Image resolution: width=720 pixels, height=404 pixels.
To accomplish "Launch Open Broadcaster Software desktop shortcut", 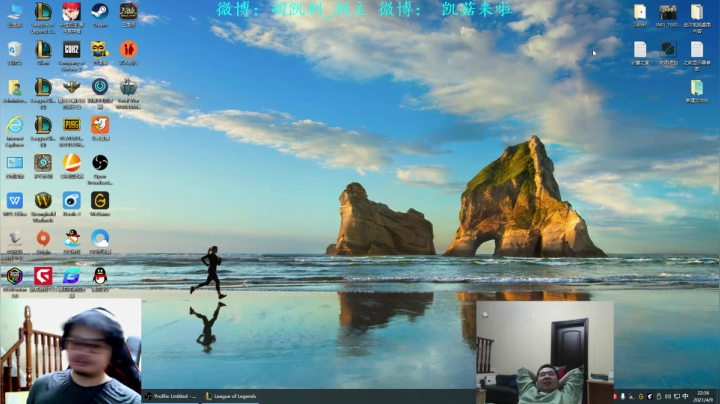I will point(100,163).
